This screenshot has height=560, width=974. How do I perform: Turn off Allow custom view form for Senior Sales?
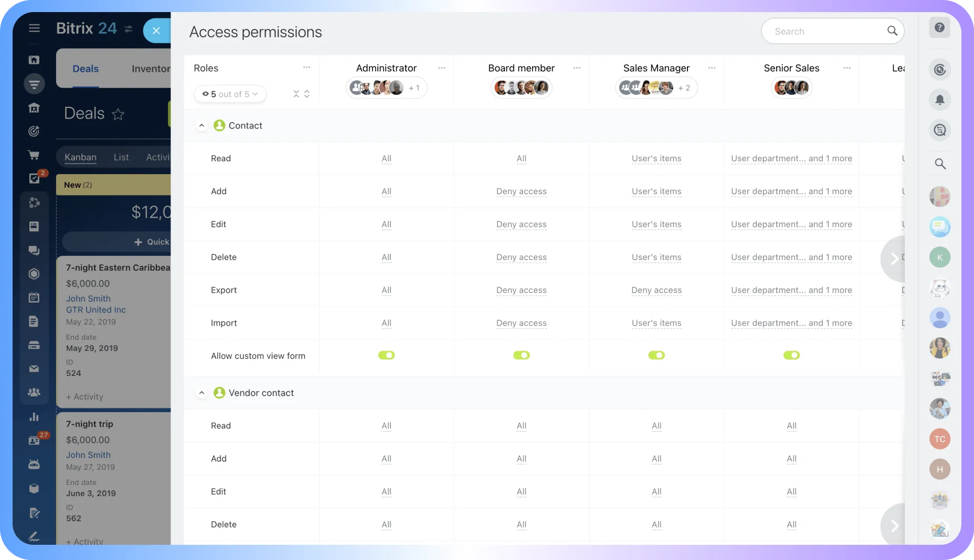792,355
